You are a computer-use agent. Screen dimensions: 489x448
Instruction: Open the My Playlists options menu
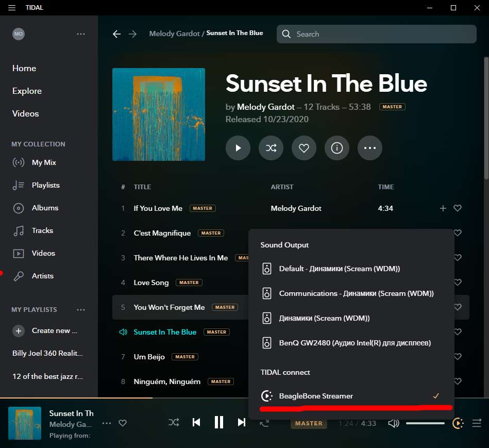(81, 310)
